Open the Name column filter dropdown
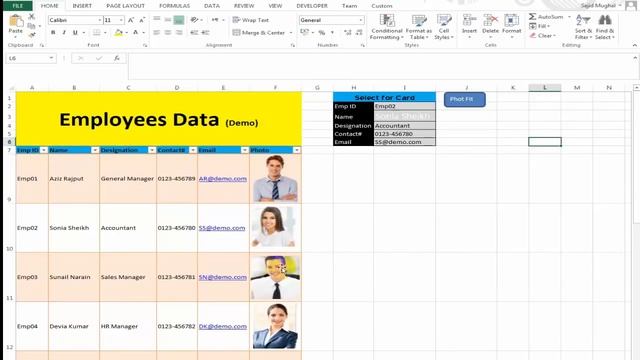Viewport: 640px width, 360px height. (x=95, y=150)
